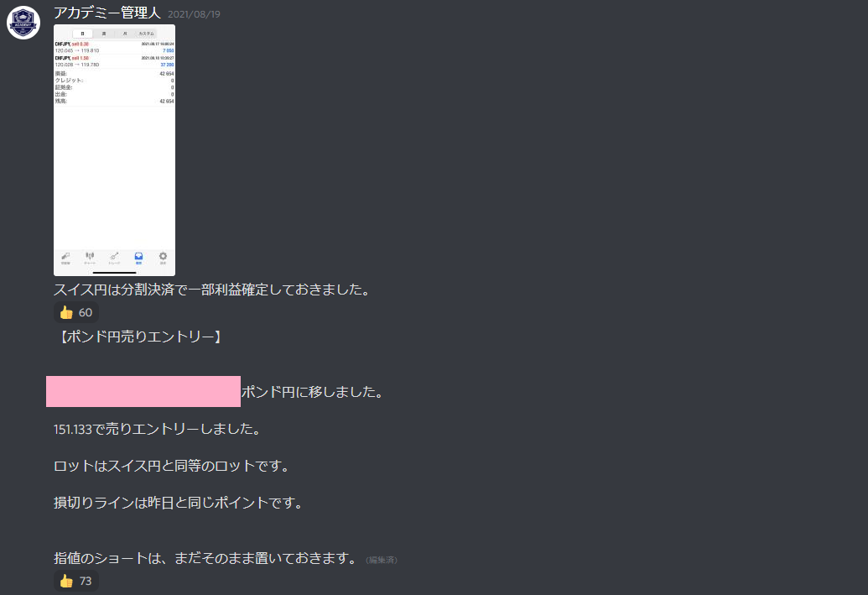Click the first CHFJPY sell trade row
The height and width of the screenshot is (595, 868).
[115, 47]
